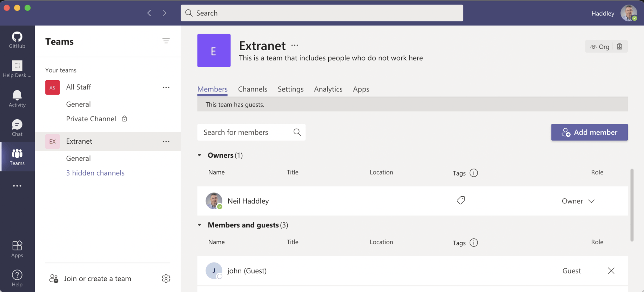Click the tag icon for Neil Haddley

click(461, 201)
